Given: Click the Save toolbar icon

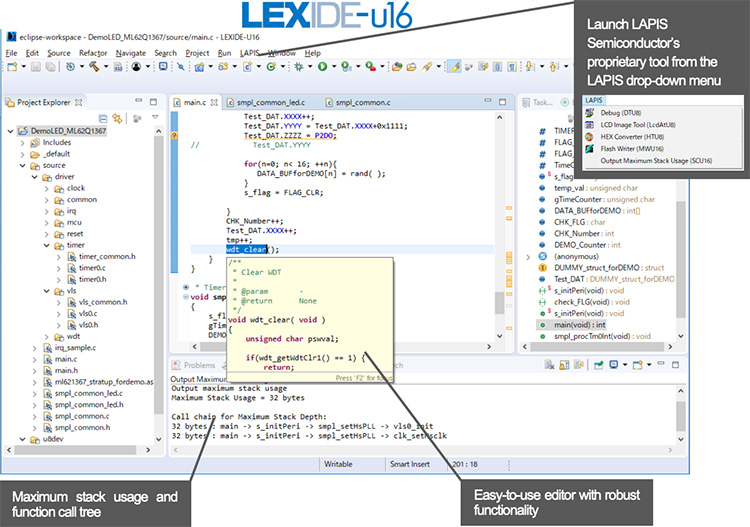Looking at the screenshot, I should [x=36, y=67].
